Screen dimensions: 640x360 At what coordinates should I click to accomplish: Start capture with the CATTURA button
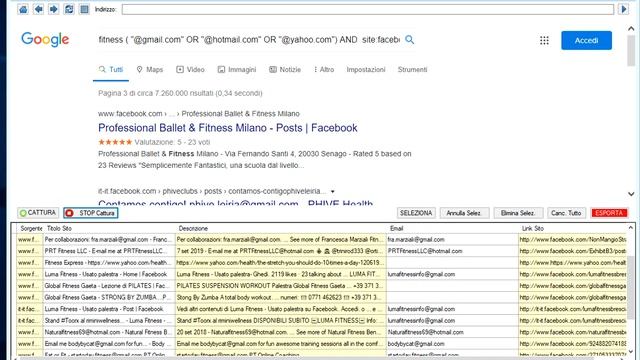38,213
